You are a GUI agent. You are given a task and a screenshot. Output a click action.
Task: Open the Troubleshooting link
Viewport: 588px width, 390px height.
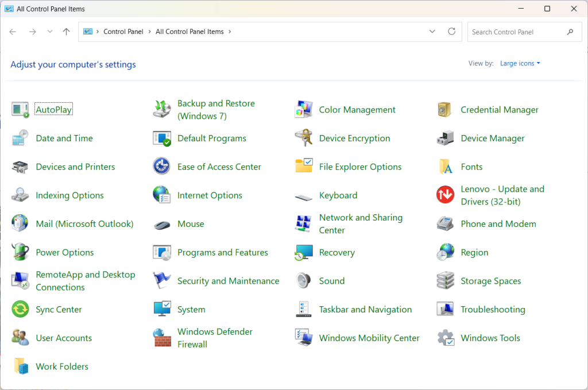coord(493,310)
